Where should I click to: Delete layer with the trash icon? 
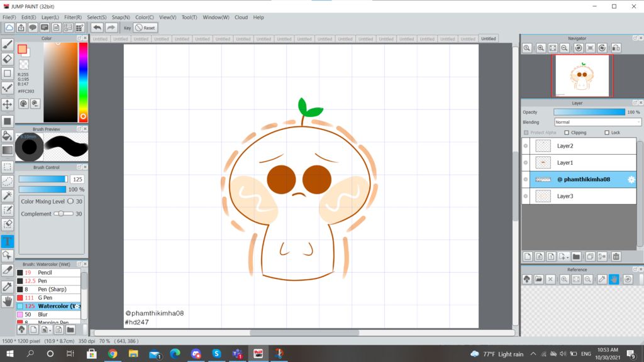(616, 256)
